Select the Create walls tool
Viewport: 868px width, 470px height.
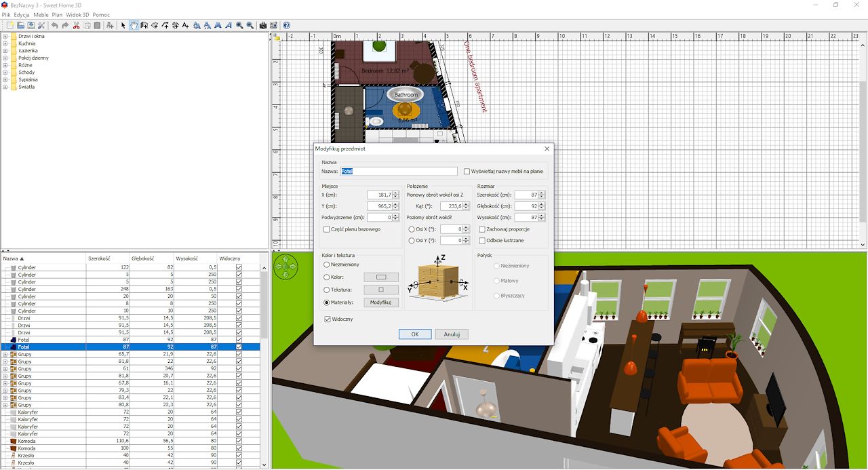[144, 25]
